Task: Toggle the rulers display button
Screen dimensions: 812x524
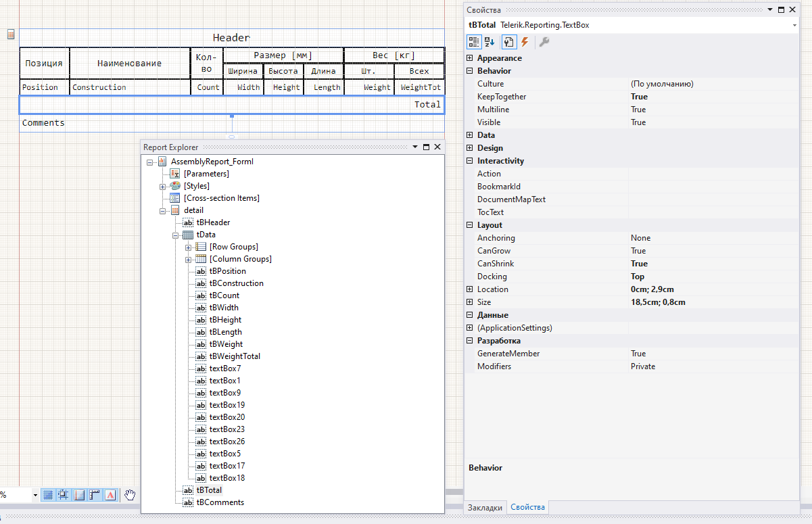Action: coord(94,495)
